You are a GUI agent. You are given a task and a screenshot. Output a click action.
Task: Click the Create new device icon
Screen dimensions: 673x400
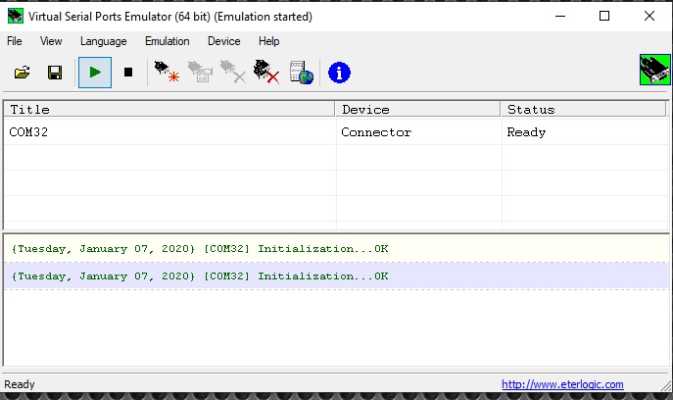click(166, 72)
